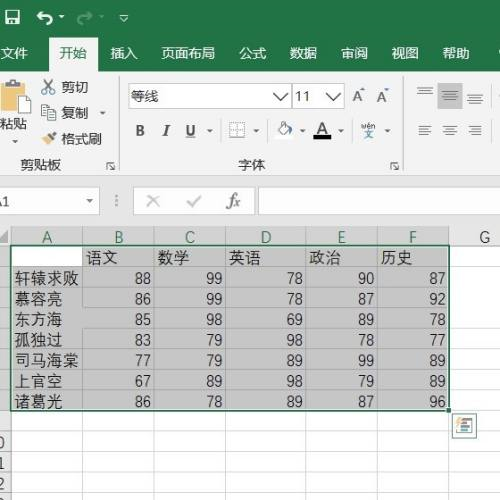Click the align text left icon
The width and height of the screenshot is (500, 500).
425,130
